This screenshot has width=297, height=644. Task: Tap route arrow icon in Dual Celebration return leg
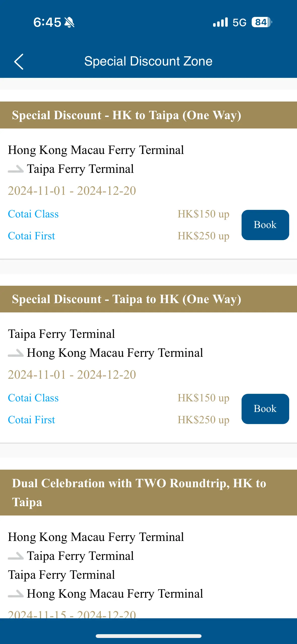point(16,593)
